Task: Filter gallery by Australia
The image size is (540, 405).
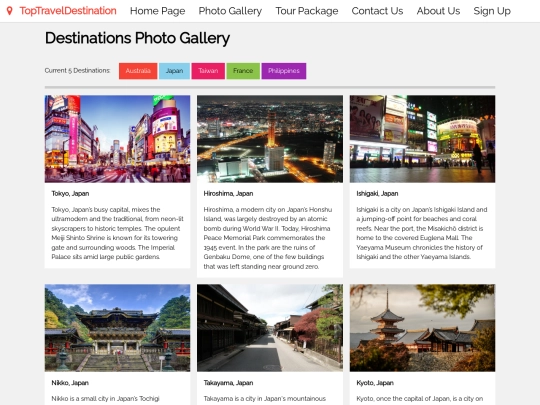Action: (x=138, y=71)
